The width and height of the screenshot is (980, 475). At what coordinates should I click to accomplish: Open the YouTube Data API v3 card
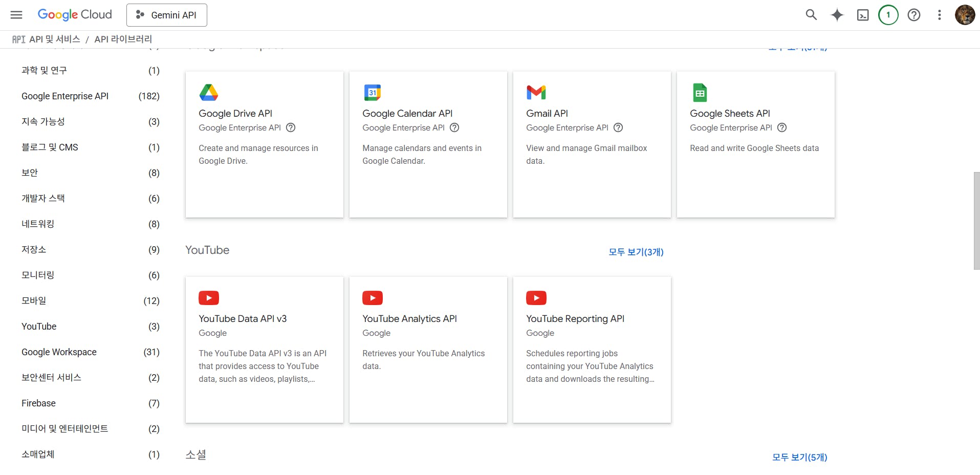(x=264, y=350)
